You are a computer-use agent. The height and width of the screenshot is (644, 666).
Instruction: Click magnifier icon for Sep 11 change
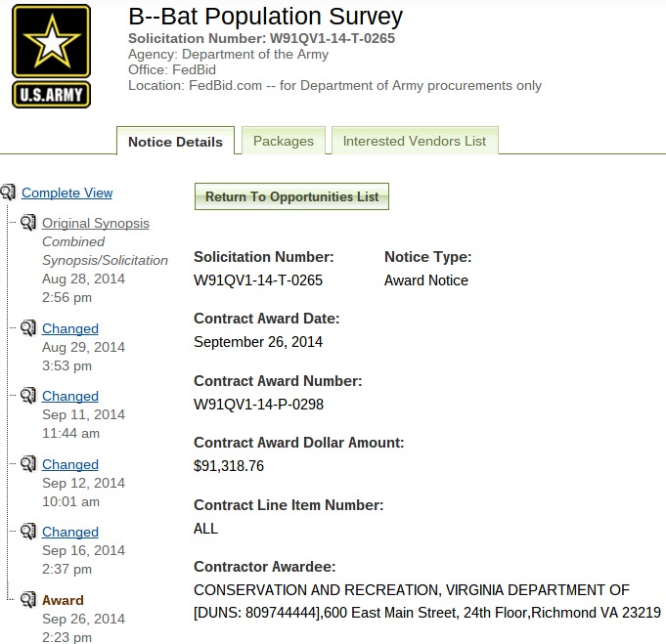point(28,396)
